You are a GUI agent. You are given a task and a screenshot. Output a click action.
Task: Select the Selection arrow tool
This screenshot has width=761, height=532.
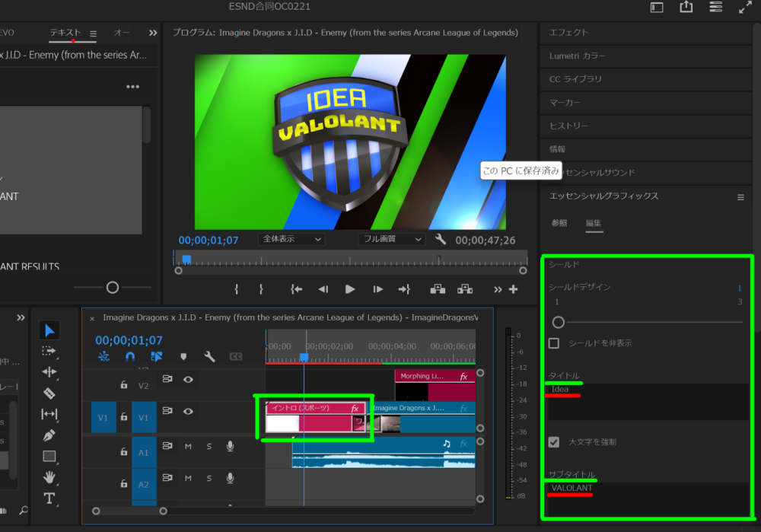(49, 330)
